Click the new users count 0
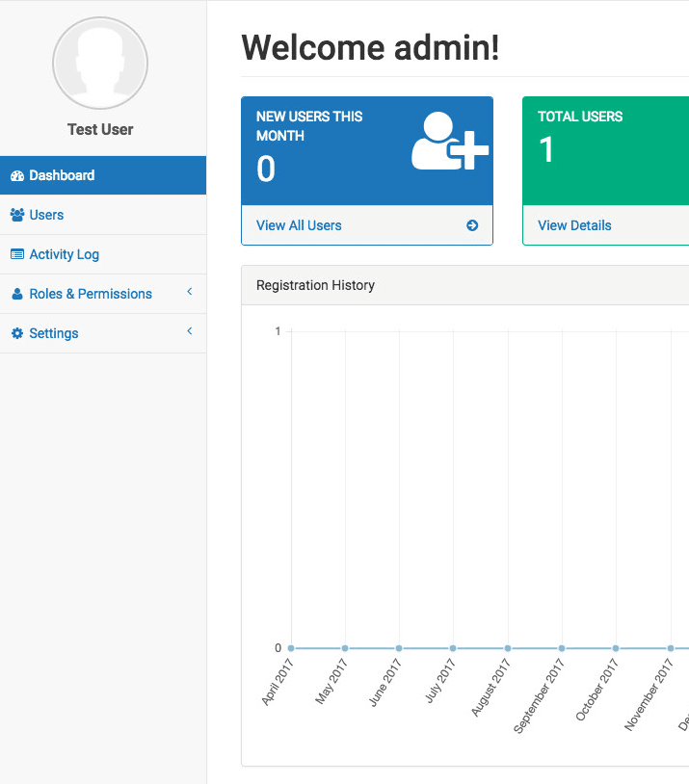The height and width of the screenshot is (784, 689). (266, 169)
